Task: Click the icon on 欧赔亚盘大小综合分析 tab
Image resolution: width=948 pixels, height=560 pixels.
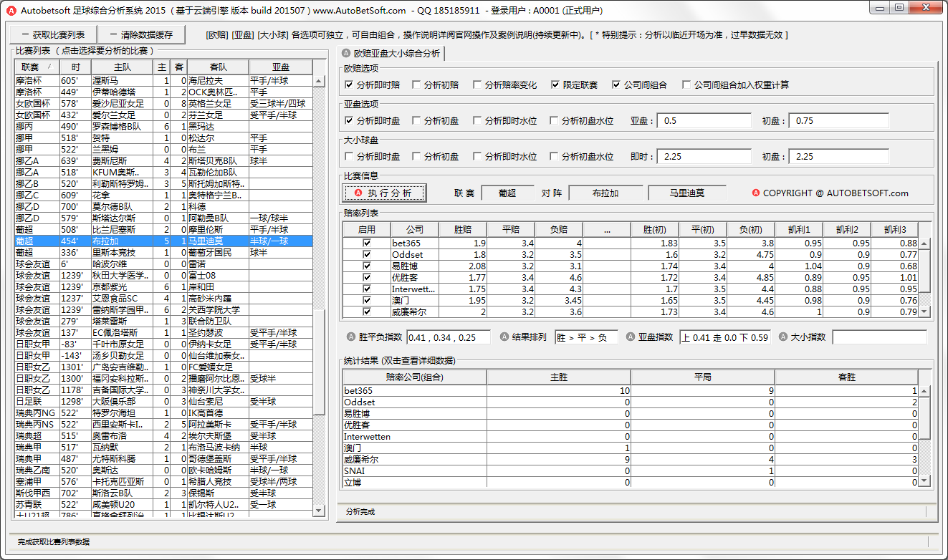Action: (x=347, y=54)
